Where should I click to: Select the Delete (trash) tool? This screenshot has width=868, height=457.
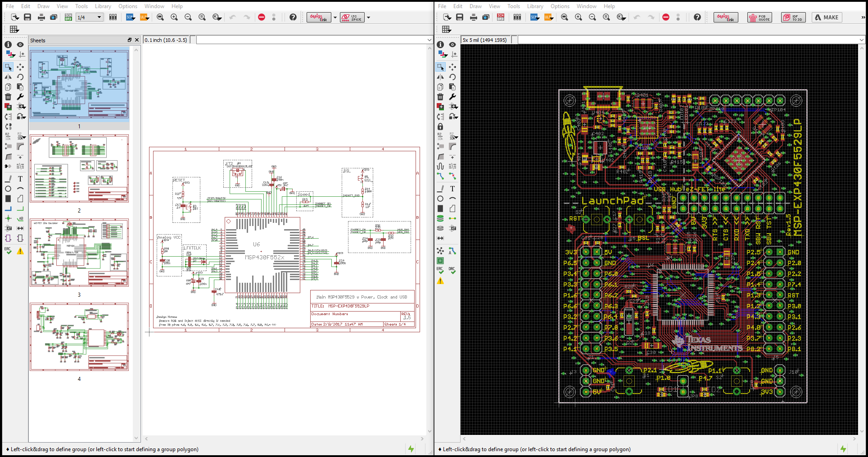tap(8, 96)
